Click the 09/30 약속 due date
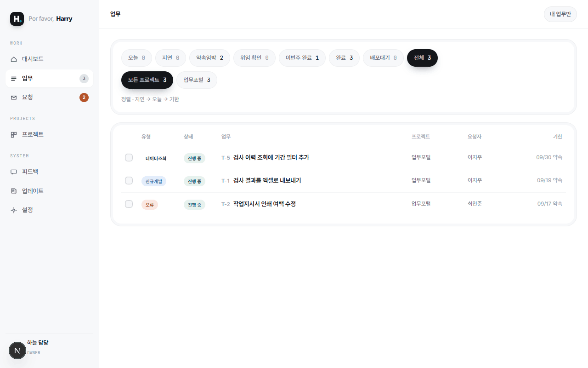This screenshot has width=588, height=368. [x=549, y=157]
